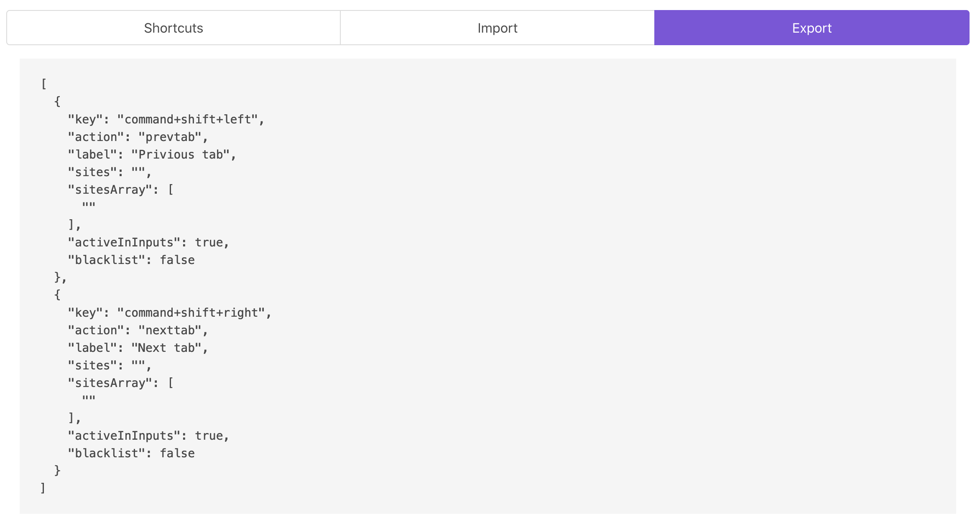Select the Export tab
Screen dimensions: 980x528
click(x=812, y=28)
